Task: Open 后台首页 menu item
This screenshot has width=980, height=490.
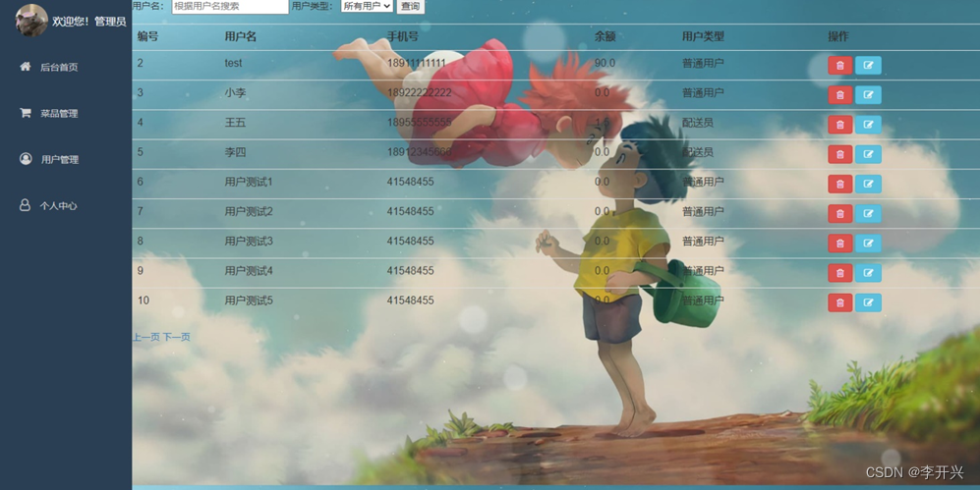Action: (59, 68)
